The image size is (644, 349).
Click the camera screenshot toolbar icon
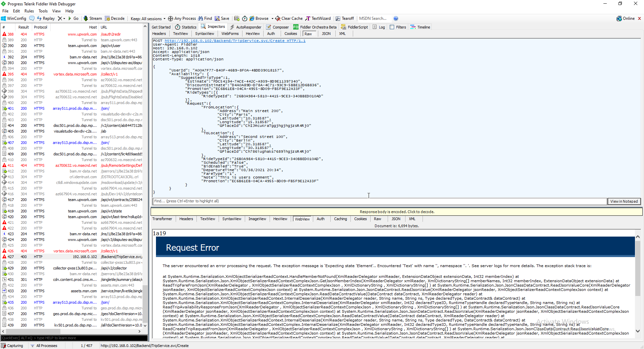point(237,18)
